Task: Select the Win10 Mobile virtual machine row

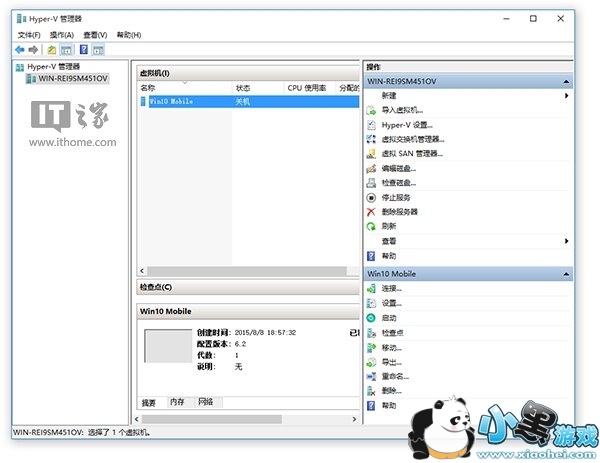Action: (250, 101)
